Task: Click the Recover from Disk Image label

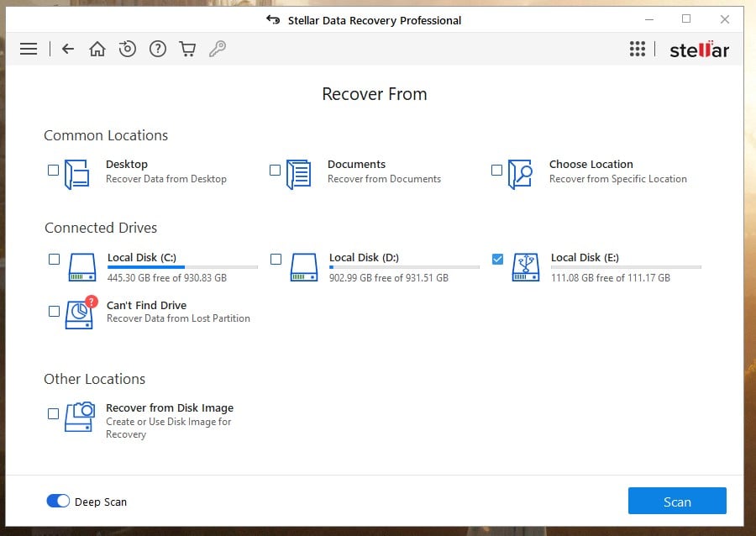Action: (x=170, y=407)
